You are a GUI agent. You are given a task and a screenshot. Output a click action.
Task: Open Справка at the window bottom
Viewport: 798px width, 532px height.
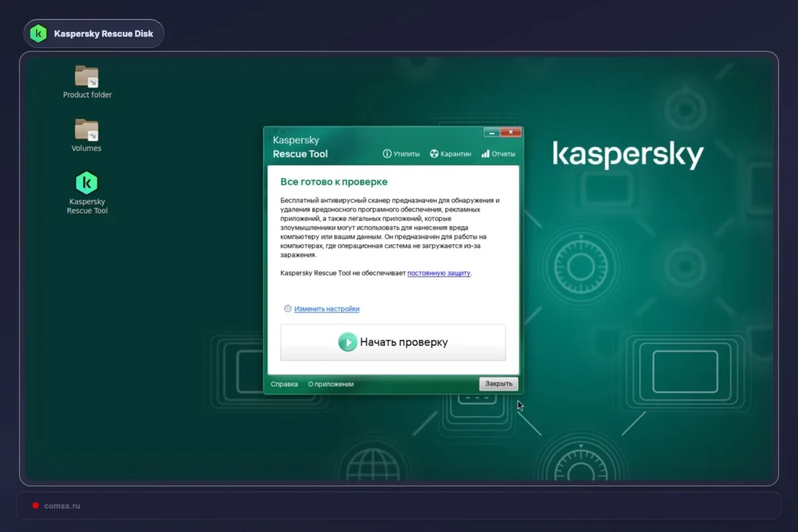285,384
